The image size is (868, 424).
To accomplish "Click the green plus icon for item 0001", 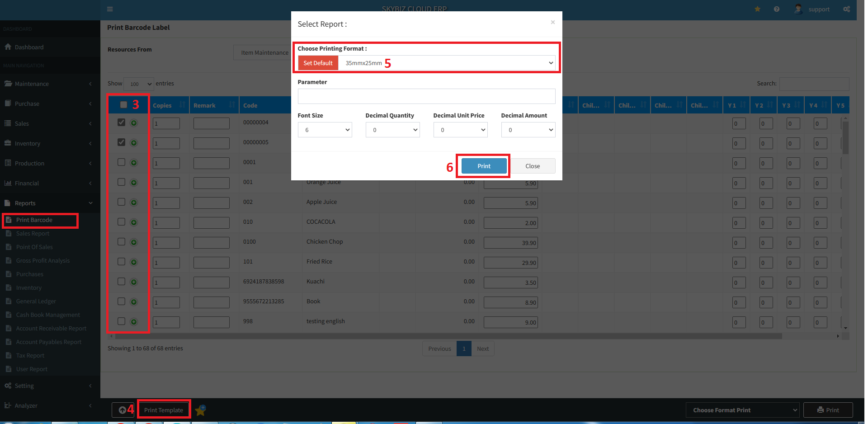I will click(134, 163).
